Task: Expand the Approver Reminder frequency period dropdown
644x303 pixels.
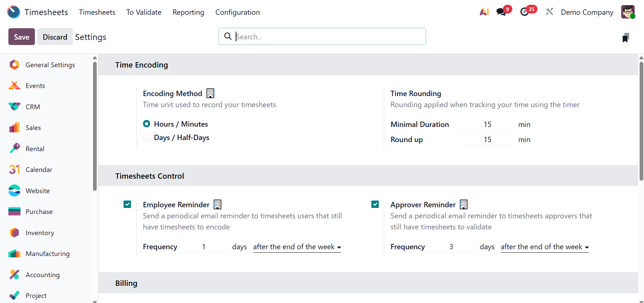Action: coord(544,247)
